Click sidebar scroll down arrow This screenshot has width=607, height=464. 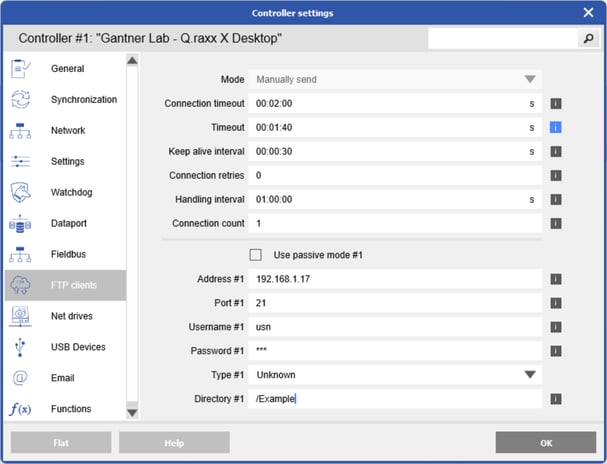(132, 413)
